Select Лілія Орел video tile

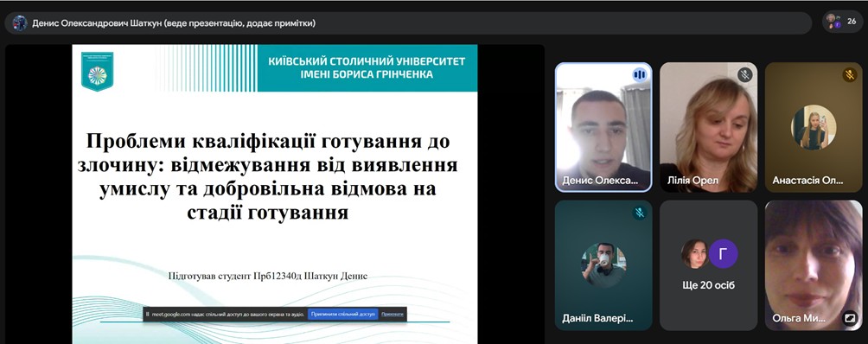(x=709, y=127)
